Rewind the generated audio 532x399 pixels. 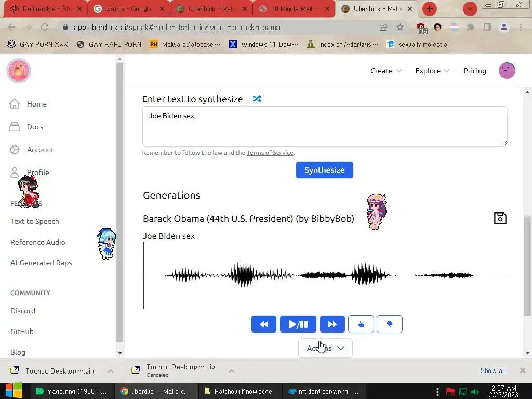(x=263, y=324)
